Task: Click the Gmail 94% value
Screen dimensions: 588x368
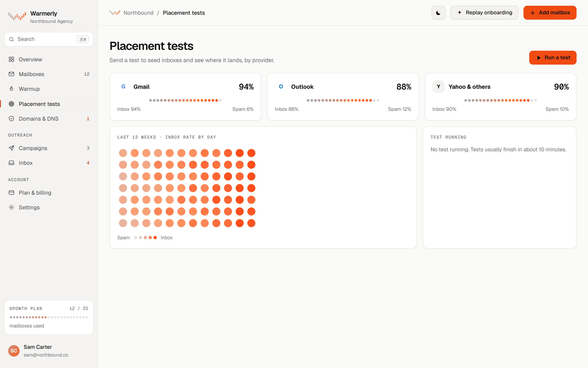Action: pos(246,87)
